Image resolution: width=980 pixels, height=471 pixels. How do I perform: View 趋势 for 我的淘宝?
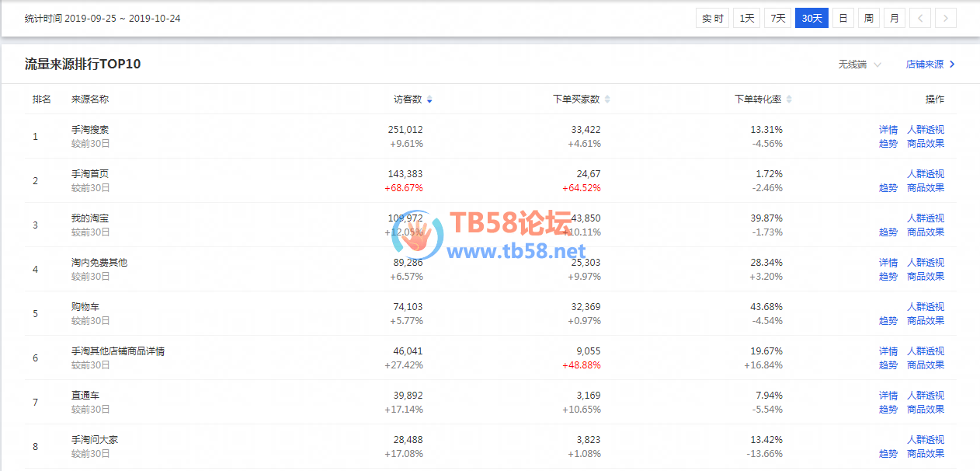888,232
